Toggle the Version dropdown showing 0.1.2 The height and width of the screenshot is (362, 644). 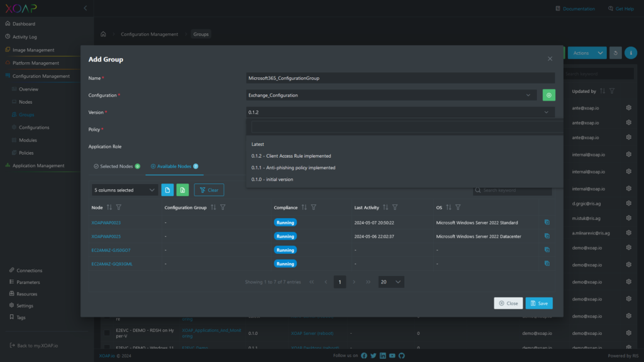[401, 112]
